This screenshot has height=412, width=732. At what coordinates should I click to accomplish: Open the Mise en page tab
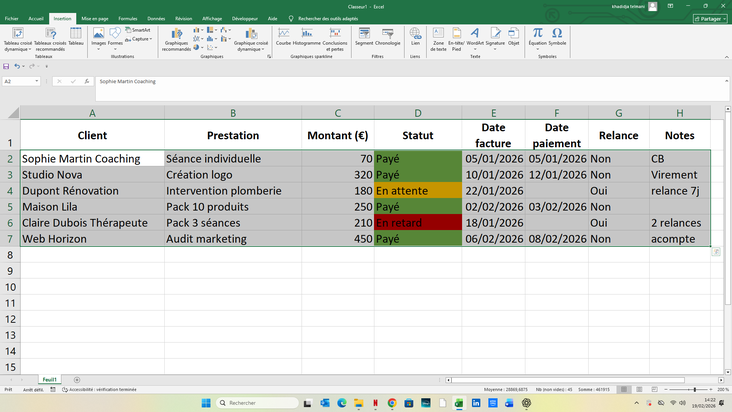(x=95, y=18)
